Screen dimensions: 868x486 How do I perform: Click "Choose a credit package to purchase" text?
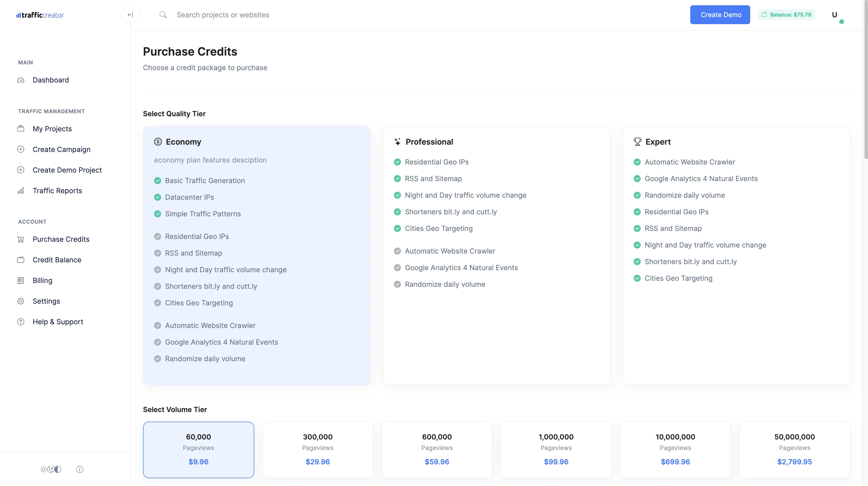pos(205,68)
